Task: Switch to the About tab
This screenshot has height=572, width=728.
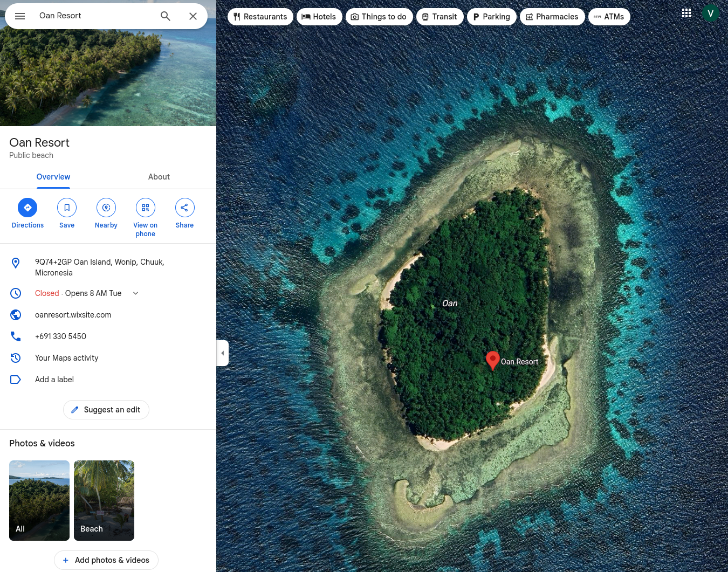Action: point(159,177)
